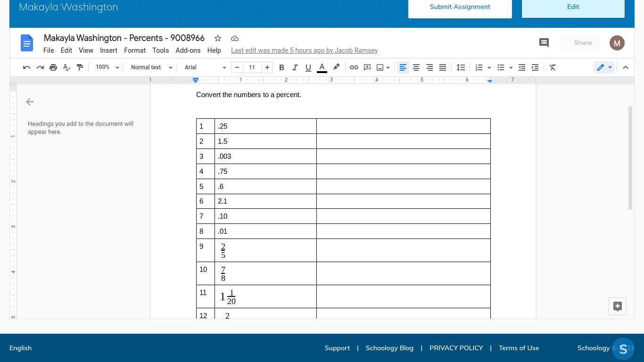Change the English language setting
Viewport: 644px width, 362px height.
pos(20,348)
